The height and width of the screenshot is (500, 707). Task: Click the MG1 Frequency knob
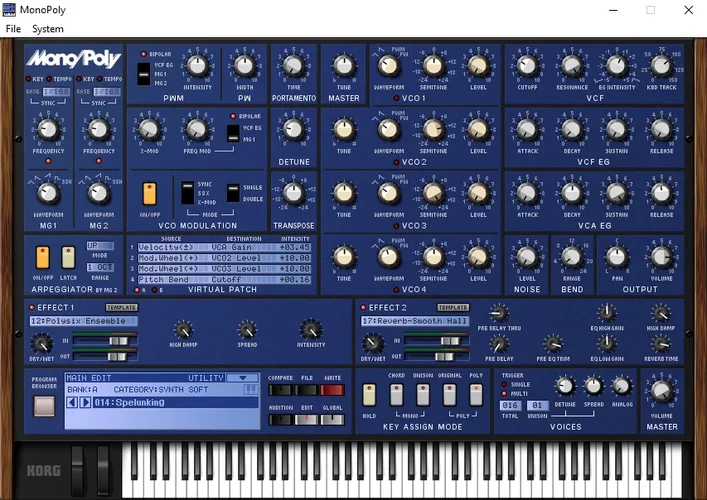click(48, 130)
